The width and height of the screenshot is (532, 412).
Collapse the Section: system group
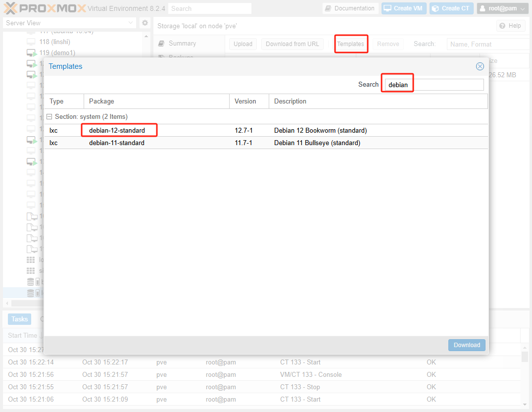click(x=49, y=116)
